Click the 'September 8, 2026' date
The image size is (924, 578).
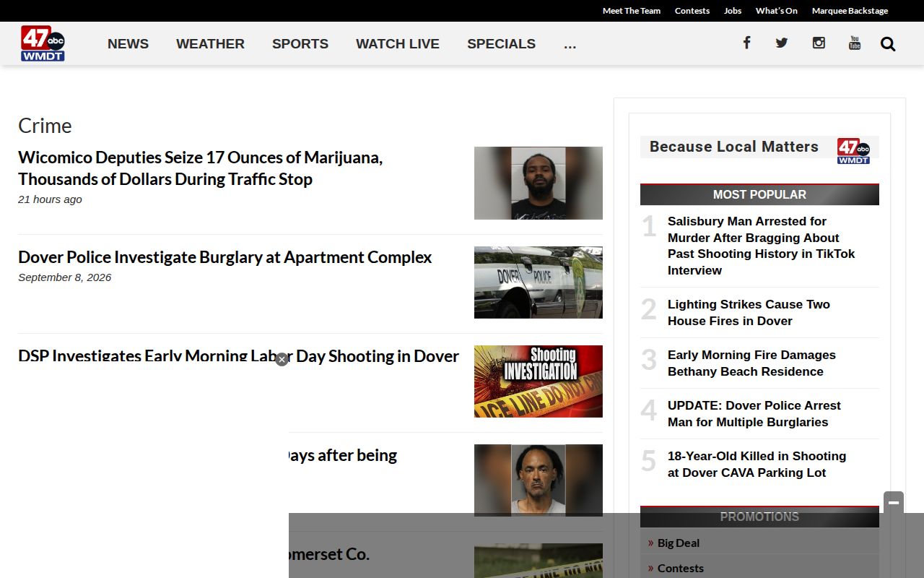65,277
